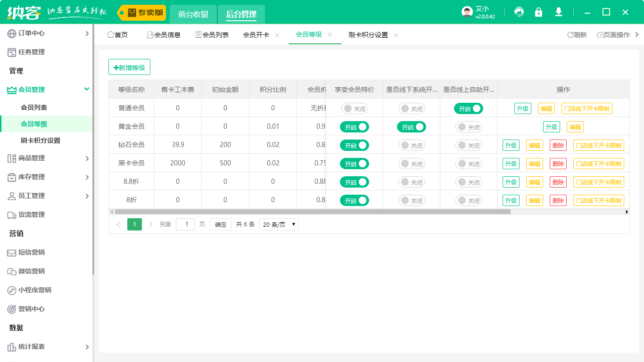Turn off member price toggle for 黄金会员
This screenshot has width=644, height=362.
coord(355,127)
